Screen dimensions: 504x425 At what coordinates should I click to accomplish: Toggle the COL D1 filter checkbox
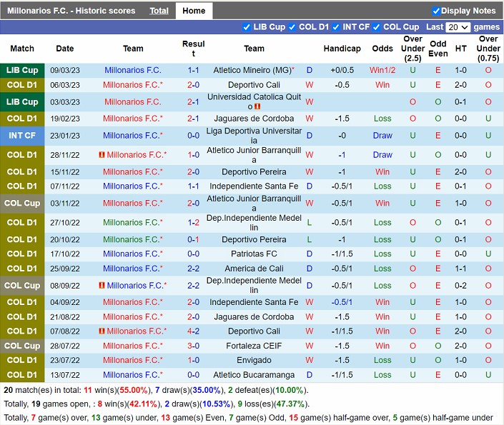(x=292, y=27)
